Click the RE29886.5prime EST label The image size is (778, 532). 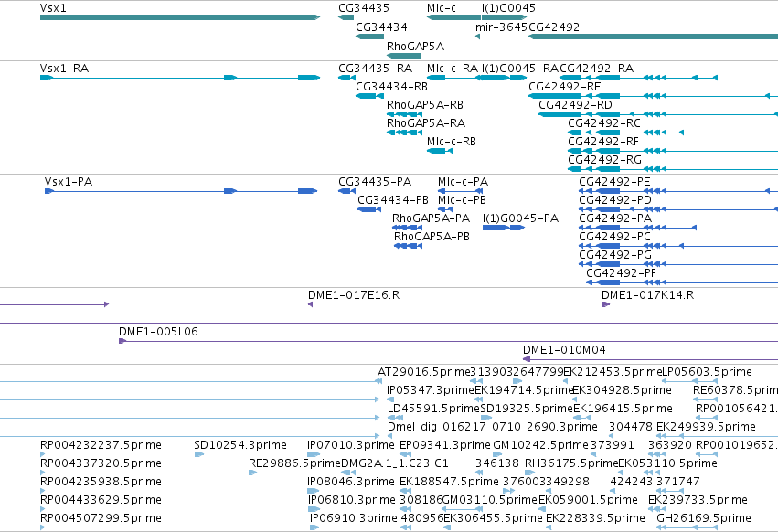tap(294, 463)
